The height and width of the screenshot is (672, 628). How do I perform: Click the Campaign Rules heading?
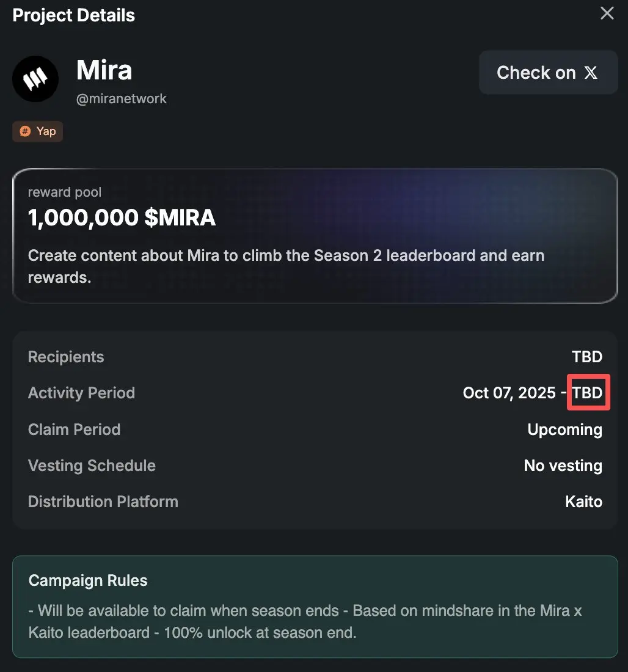(88, 580)
